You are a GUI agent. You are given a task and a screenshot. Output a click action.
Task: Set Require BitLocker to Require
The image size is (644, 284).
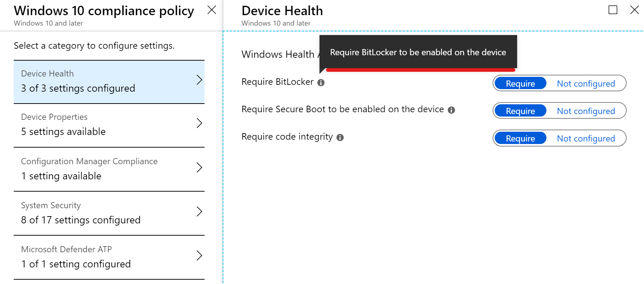point(520,83)
